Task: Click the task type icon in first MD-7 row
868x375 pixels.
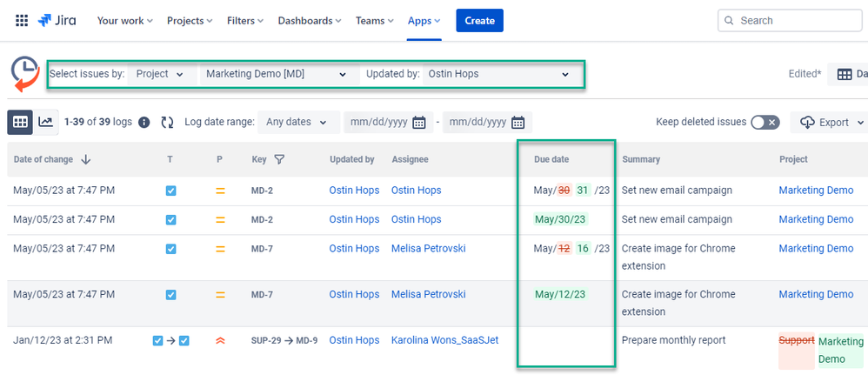Action: coord(171,249)
